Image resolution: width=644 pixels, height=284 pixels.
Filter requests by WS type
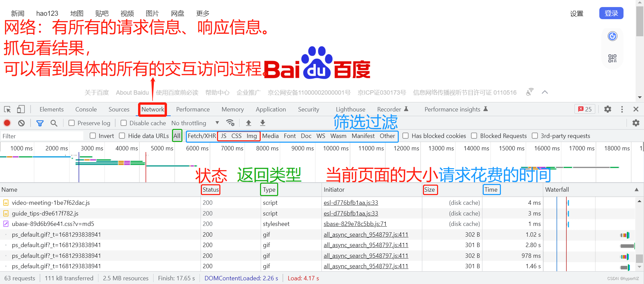click(x=321, y=136)
